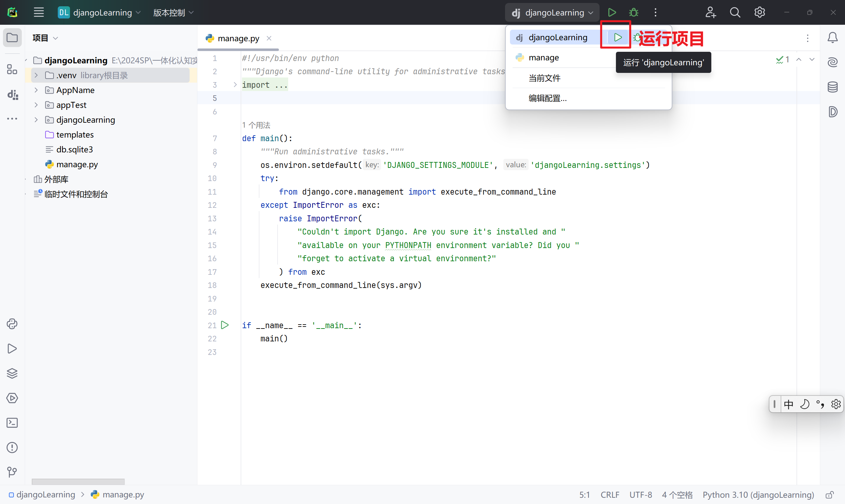Open the main hamburger menu
Screen dimensions: 845x504
(39, 13)
